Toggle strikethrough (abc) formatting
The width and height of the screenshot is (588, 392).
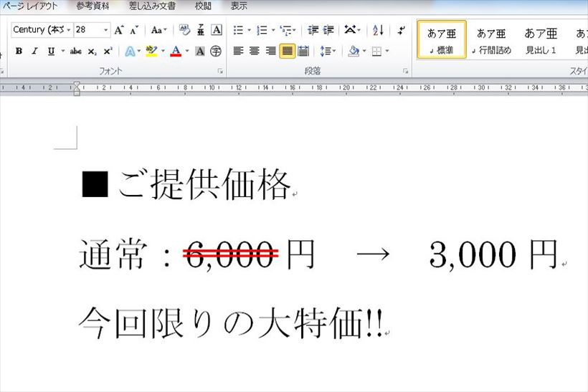(x=75, y=51)
